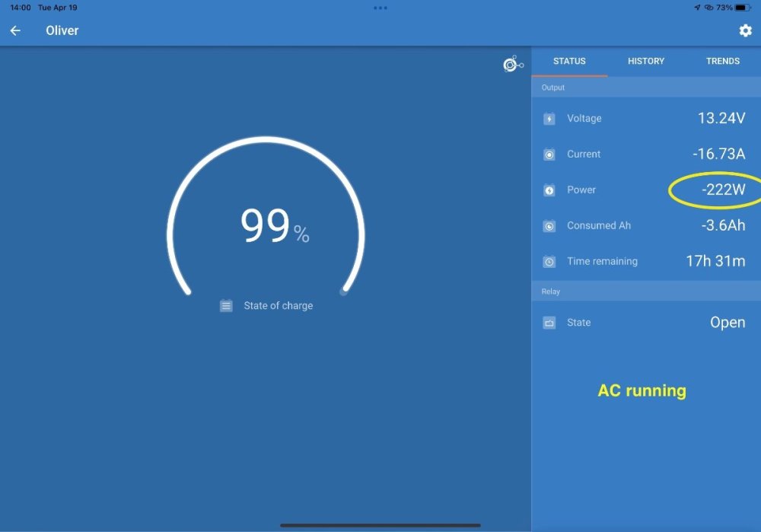Tap the relay state Open value
Viewport: 761px width, 532px height.
pyautogui.click(x=728, y=323)
